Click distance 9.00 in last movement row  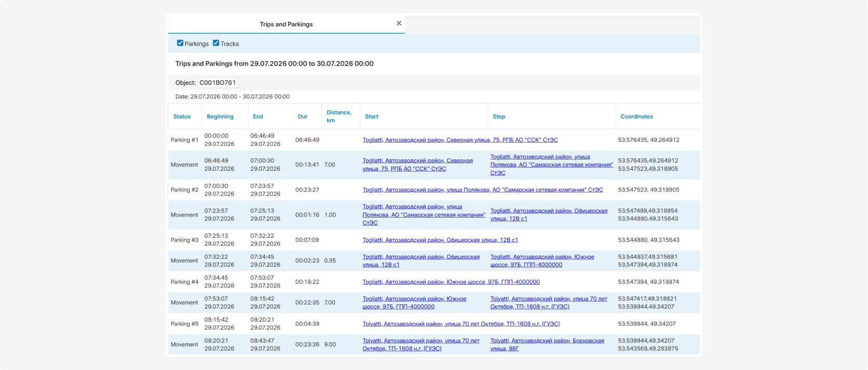pyautogui.click(x=330, y=345)
